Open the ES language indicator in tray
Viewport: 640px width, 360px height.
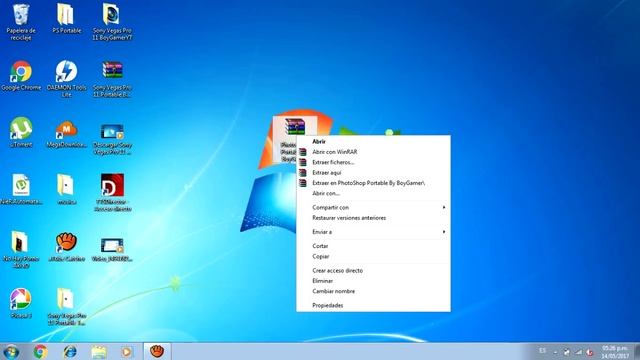[x=542, y=351]
